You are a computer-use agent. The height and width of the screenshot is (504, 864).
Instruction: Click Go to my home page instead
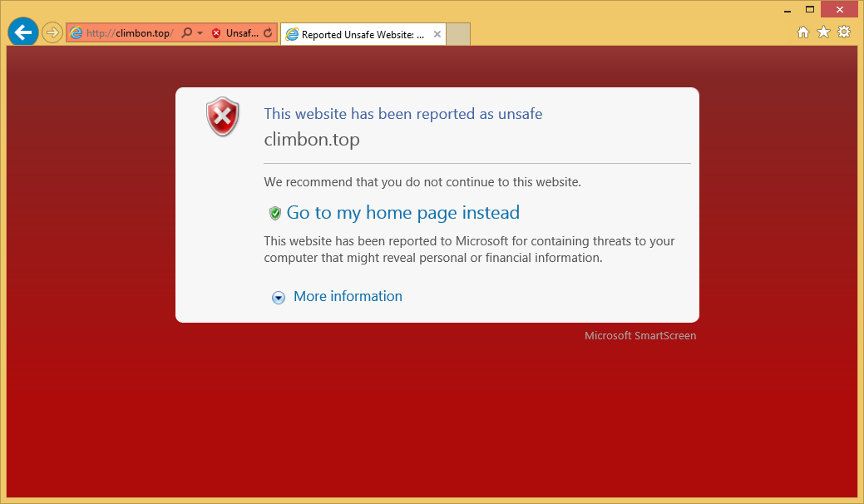point(402,213)
